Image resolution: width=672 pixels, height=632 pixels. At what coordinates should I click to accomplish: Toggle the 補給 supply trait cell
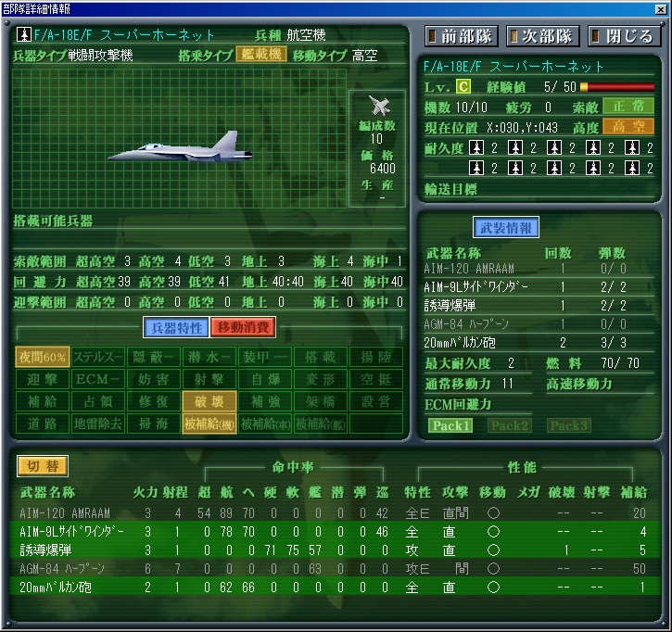click(x=43, y=401)
